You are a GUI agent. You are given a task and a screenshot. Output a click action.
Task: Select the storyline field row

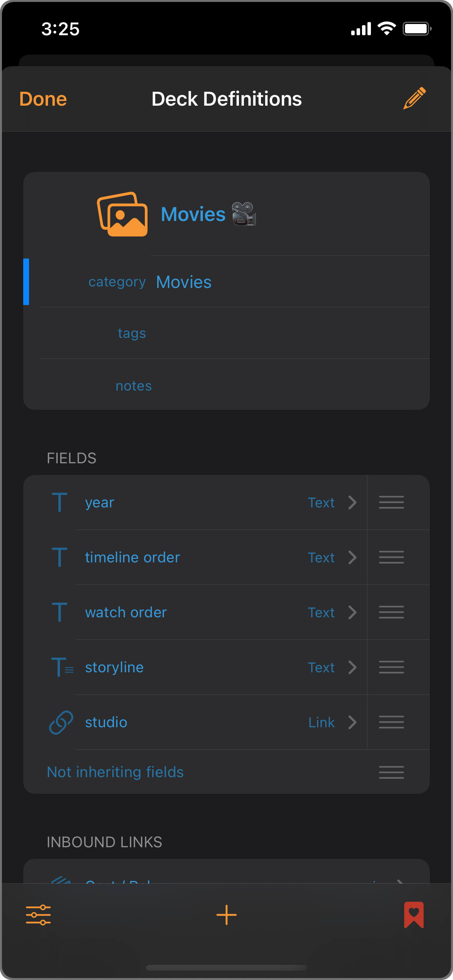[194, 667]
